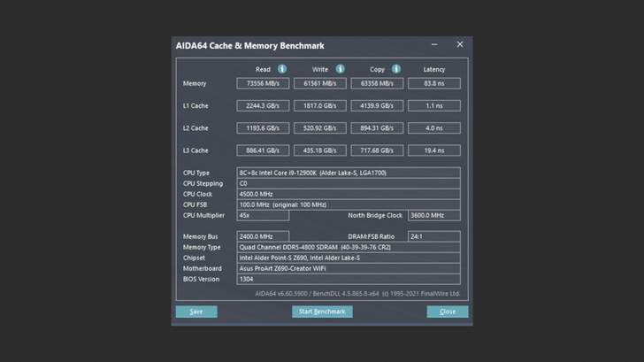
Task: Click the North Bridge Clock value
Action: click(433, 215)
